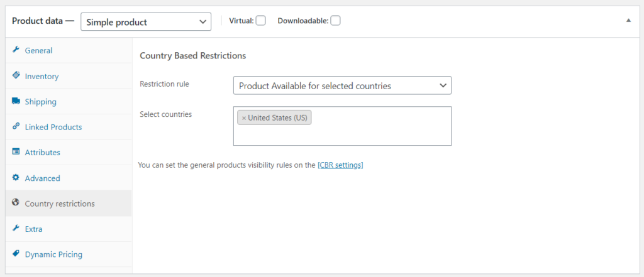
Task: Click the General tab wrench icon
Action: click(16, 50)
